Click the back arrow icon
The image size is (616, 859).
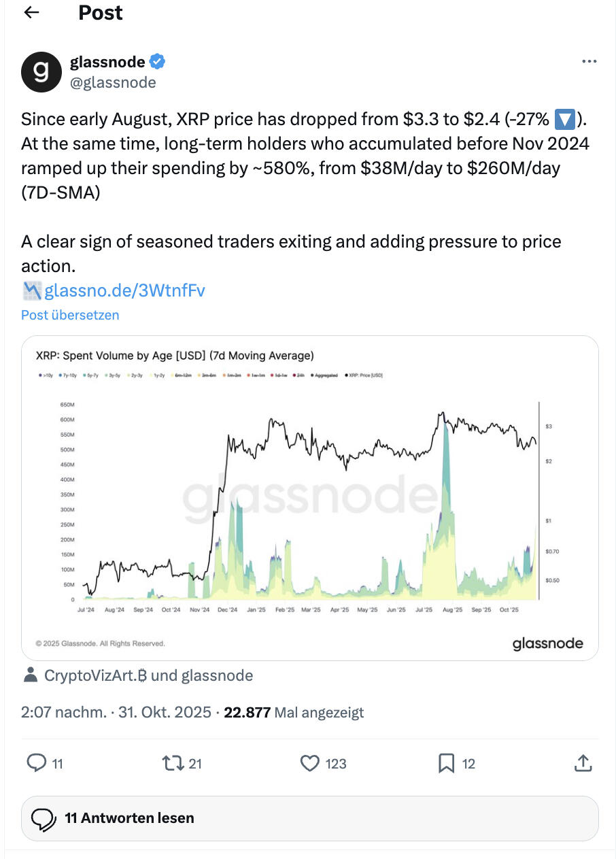[x=32, y=12]
